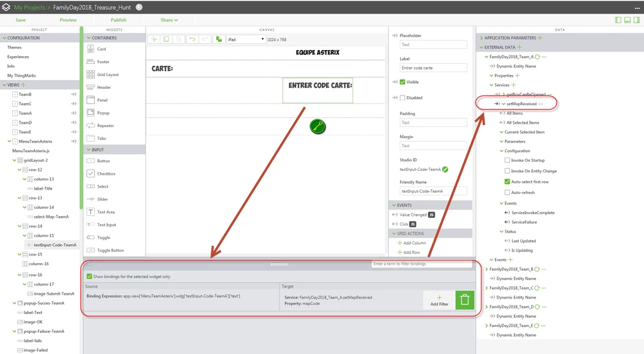Click the green key image on canvas
This screenshot has height=354, width=644.
[x=317, y=126]
